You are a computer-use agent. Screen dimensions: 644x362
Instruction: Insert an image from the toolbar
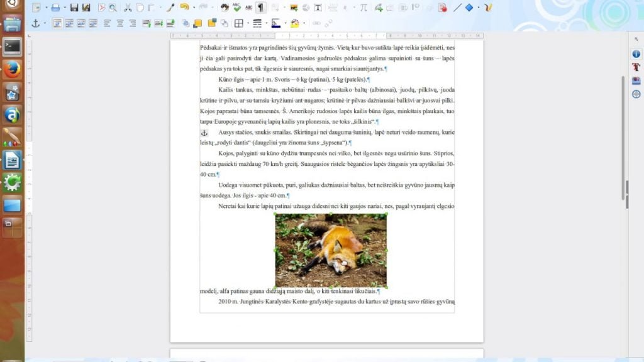point(294,8)
